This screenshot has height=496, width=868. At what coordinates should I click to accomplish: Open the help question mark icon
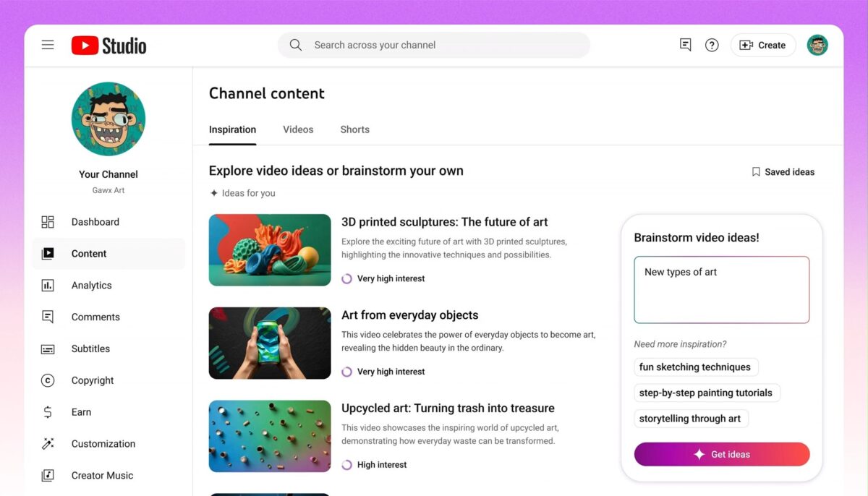coord(712,45)
